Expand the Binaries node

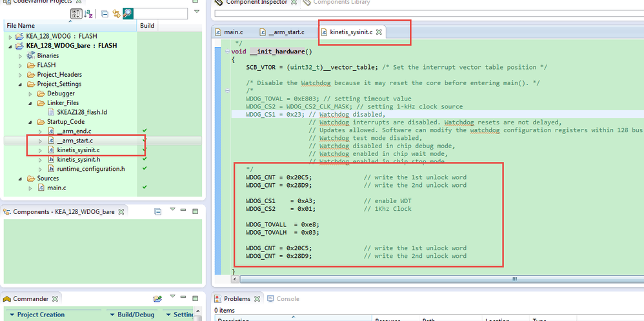point(21,55)
